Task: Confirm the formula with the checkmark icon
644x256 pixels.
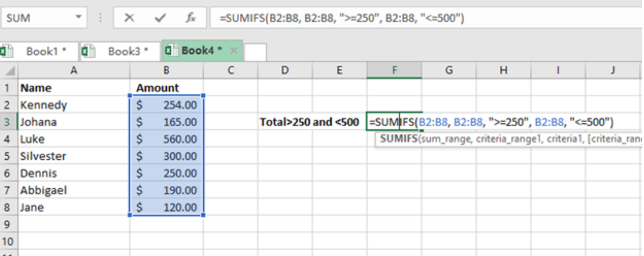Action: click(x=160, y=18)
